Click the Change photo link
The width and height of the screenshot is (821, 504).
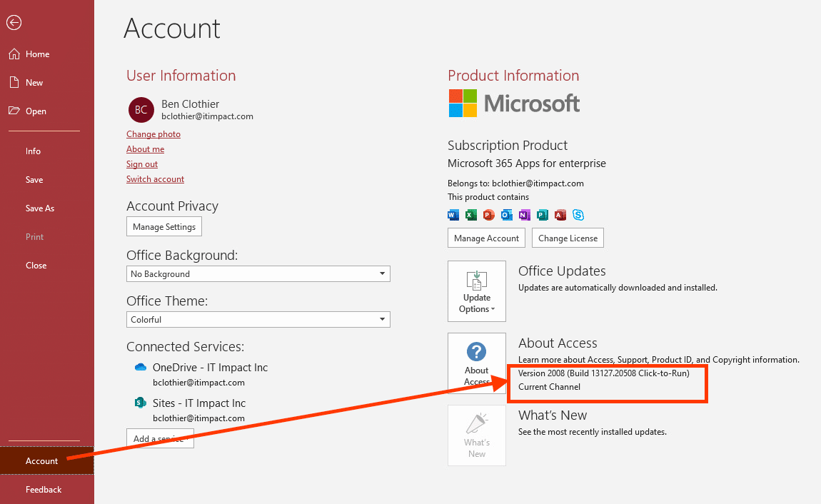pos(153,134)
